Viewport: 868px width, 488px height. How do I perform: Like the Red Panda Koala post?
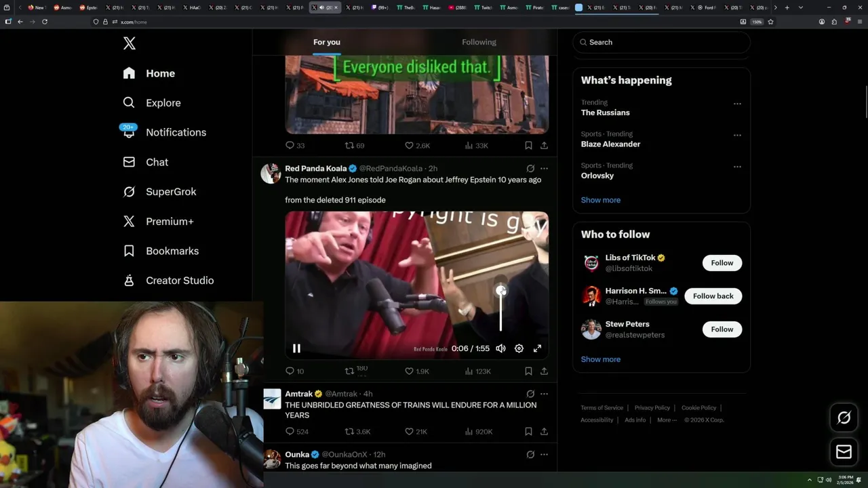(x=417, y=371)
